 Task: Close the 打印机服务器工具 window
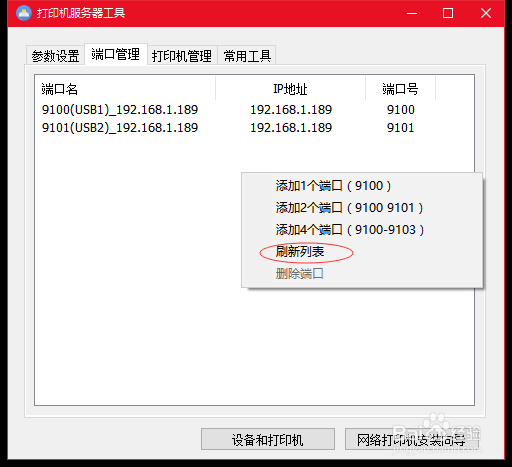[486, 13]
